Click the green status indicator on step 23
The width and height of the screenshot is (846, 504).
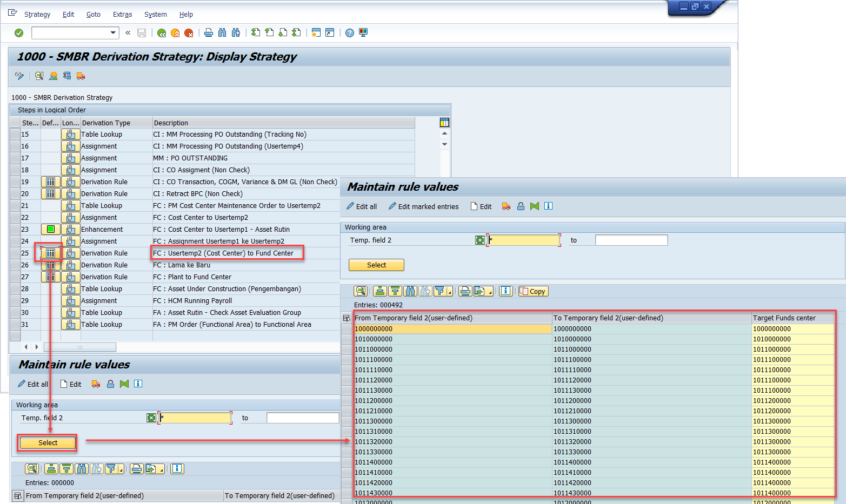[x=50, y=229]
